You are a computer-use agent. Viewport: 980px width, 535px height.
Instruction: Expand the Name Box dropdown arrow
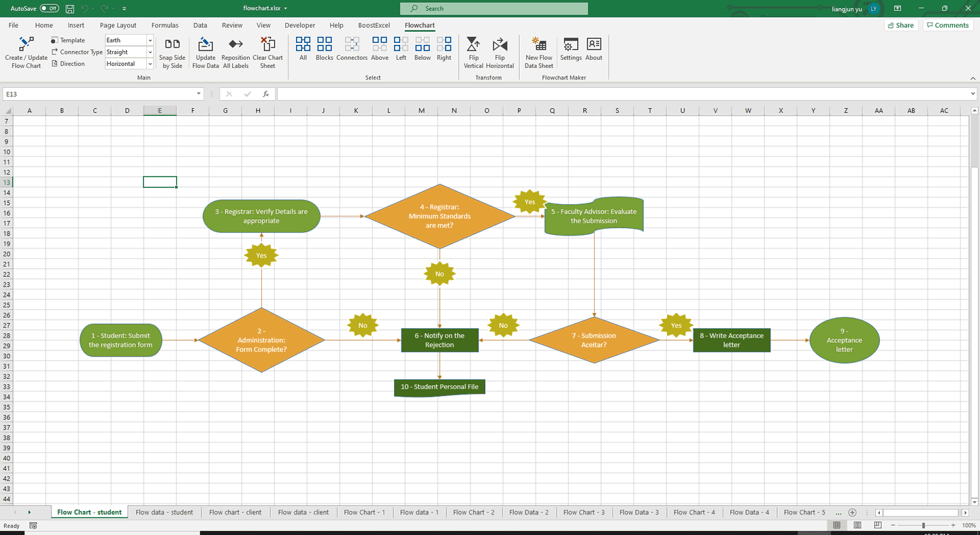(199, 94)
